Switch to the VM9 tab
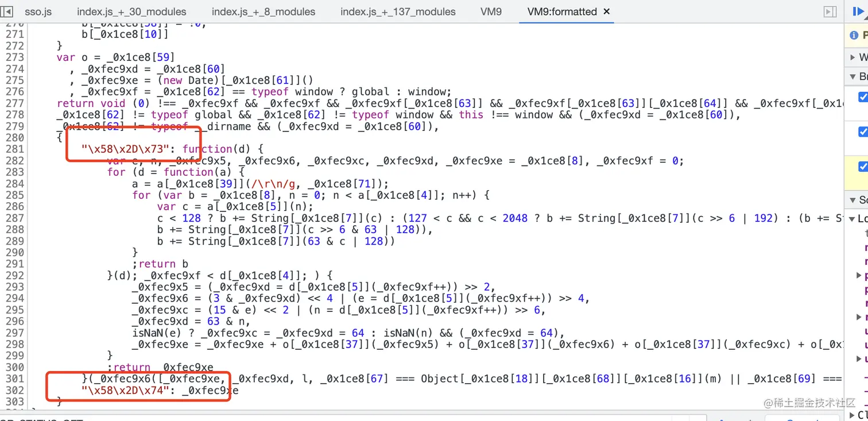The width and height of the screenshot is (868, 421). click(491, 11)
